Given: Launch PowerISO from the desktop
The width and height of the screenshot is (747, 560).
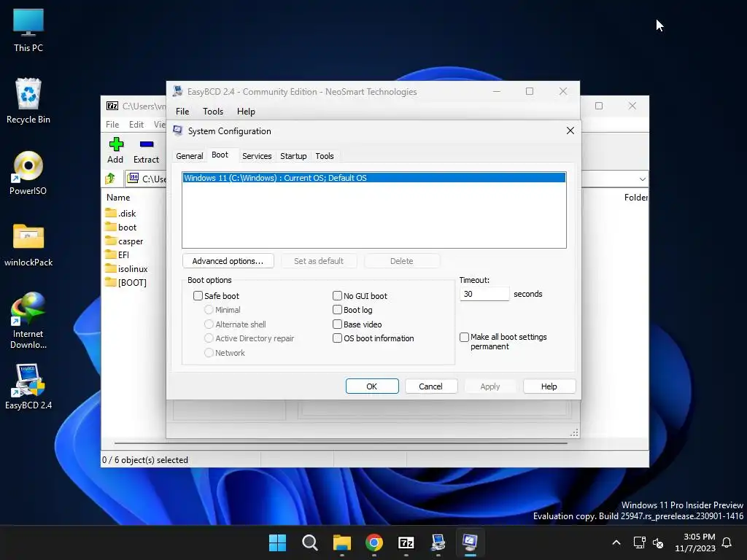Looking at the screenshot, I should pyautogui.click(x=28, y=173).
